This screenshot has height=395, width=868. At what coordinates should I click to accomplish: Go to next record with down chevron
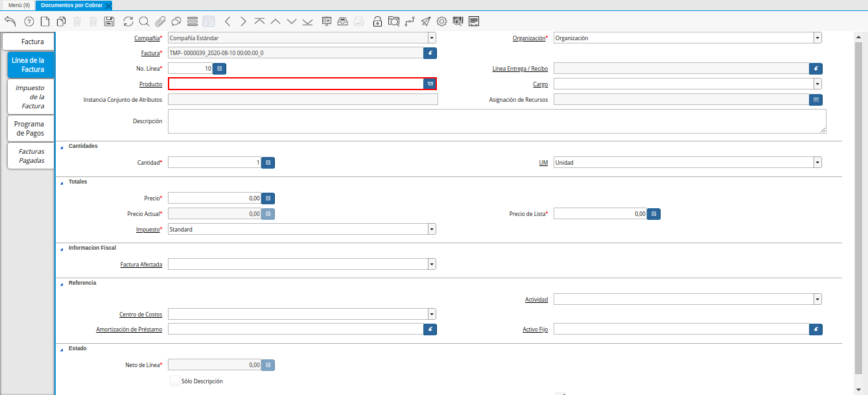292,21
